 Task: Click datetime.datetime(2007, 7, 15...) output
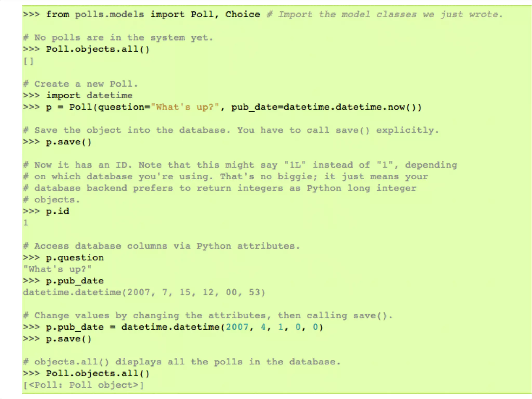pyautogui.click(x=144, y=292)
